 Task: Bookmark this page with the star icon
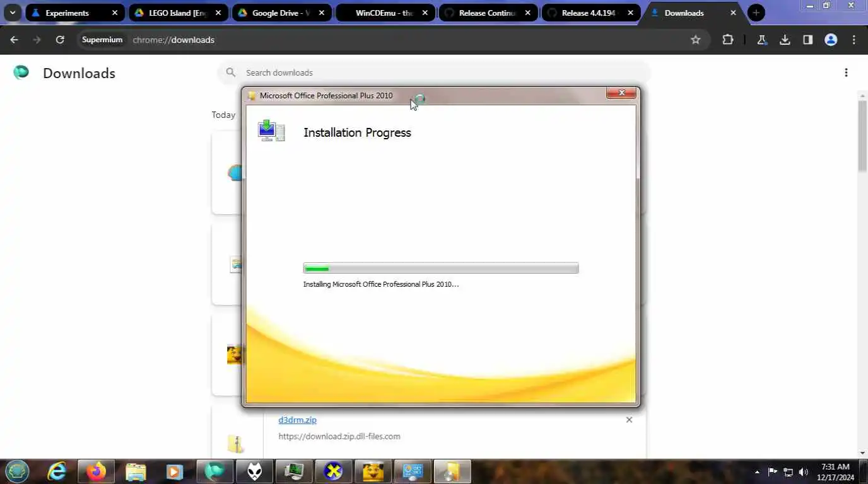[696, 40]
